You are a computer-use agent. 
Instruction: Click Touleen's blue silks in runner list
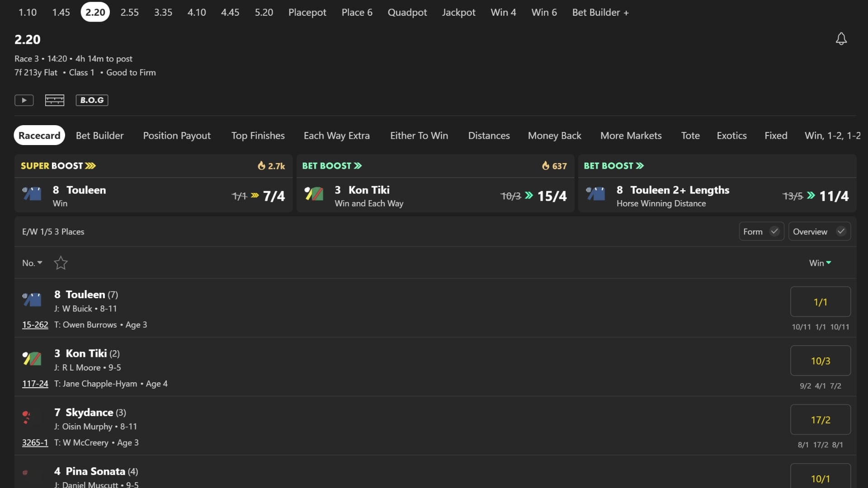tap(32, 299)
